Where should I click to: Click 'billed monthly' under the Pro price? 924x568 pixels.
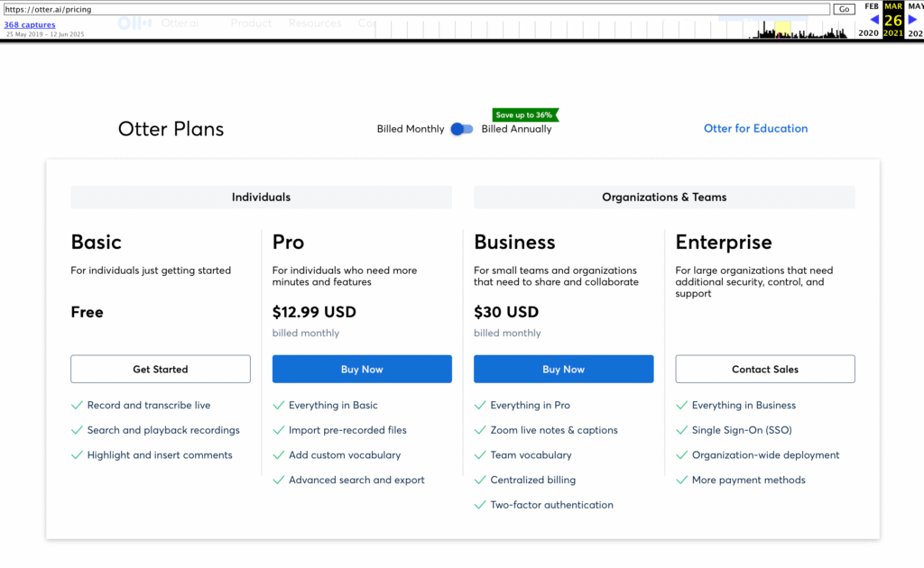pos(306,334)
